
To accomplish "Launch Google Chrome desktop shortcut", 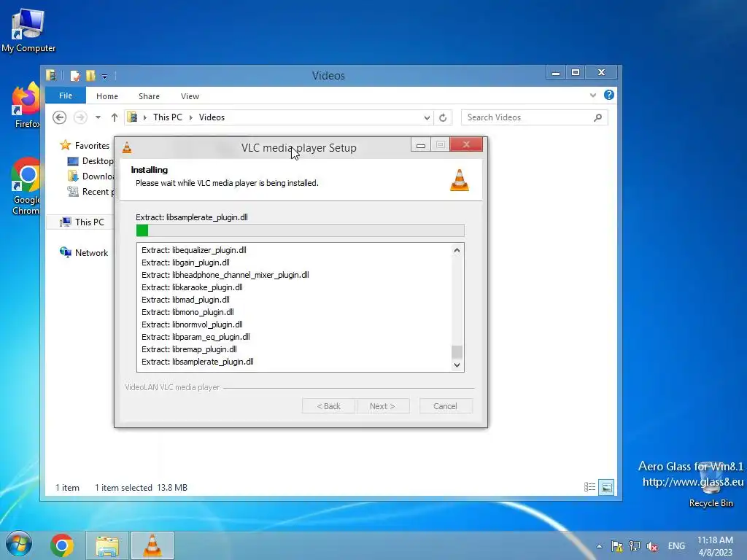I will coord(26,186).
